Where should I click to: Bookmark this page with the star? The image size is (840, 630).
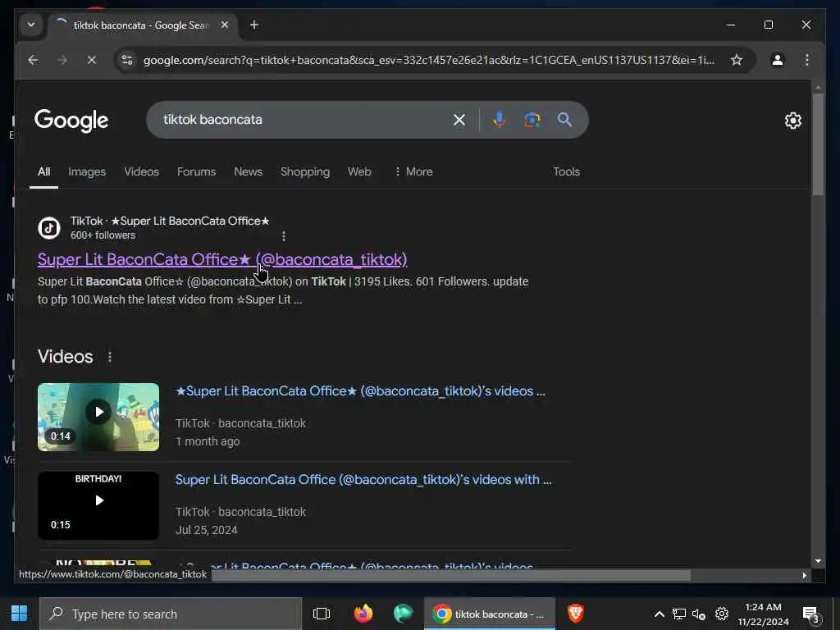[737, 60]
